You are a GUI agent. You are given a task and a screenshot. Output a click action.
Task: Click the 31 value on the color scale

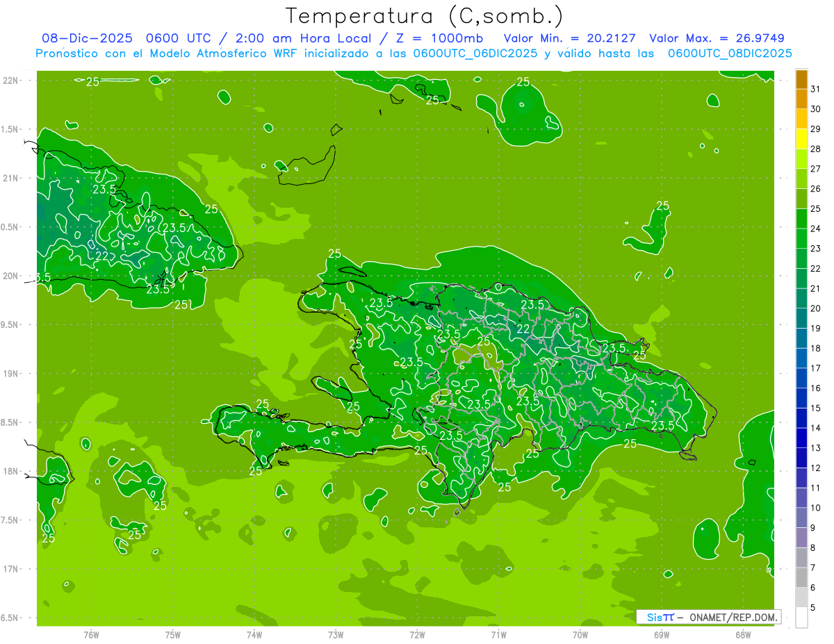click(x=815, y=90)
